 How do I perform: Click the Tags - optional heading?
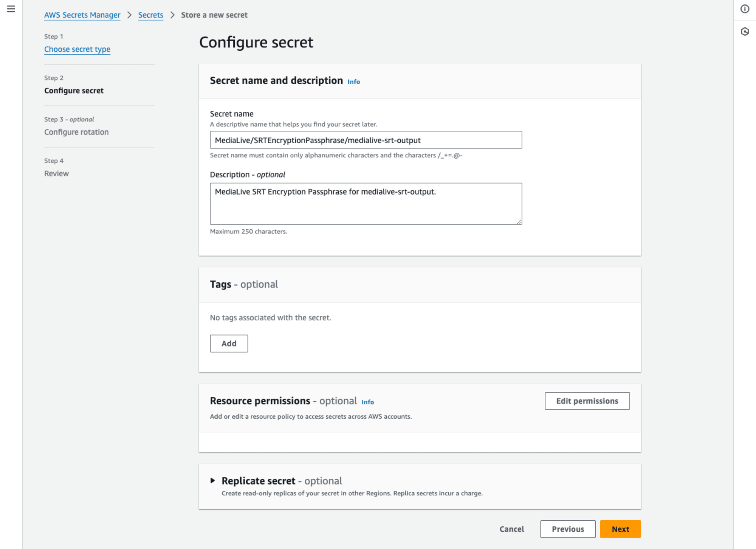click(x=244, y=284)
